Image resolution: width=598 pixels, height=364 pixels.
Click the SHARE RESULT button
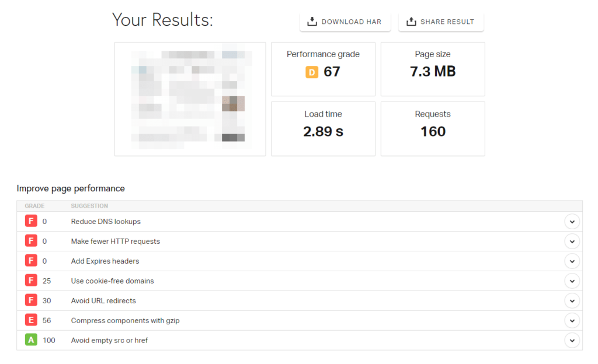point(441,21)
